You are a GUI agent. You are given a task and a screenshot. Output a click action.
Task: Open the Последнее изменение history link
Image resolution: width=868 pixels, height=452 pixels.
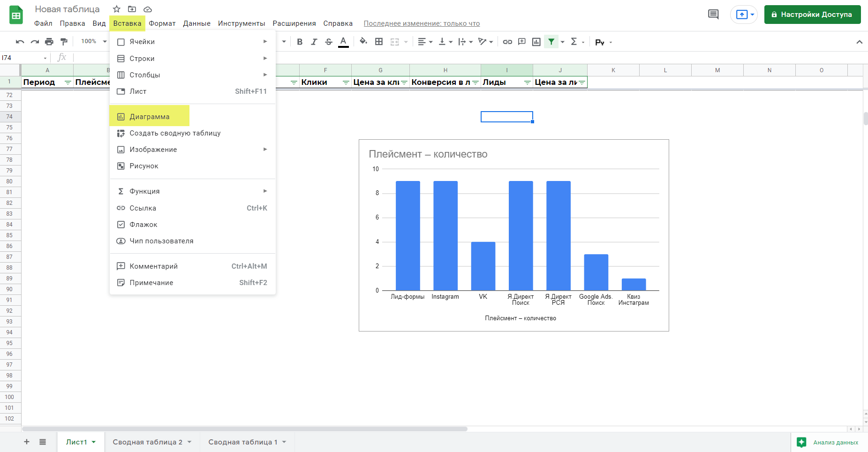(x=422, y=23)
